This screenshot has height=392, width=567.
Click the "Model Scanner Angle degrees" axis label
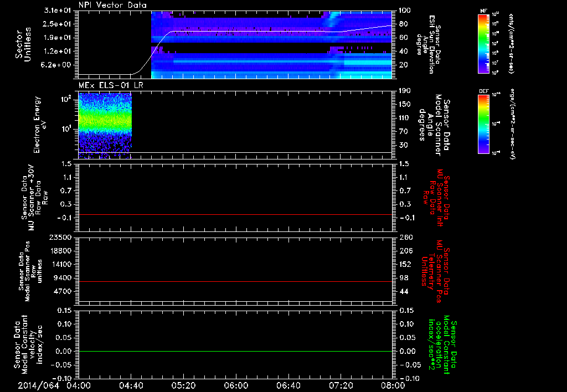[430, 125]
